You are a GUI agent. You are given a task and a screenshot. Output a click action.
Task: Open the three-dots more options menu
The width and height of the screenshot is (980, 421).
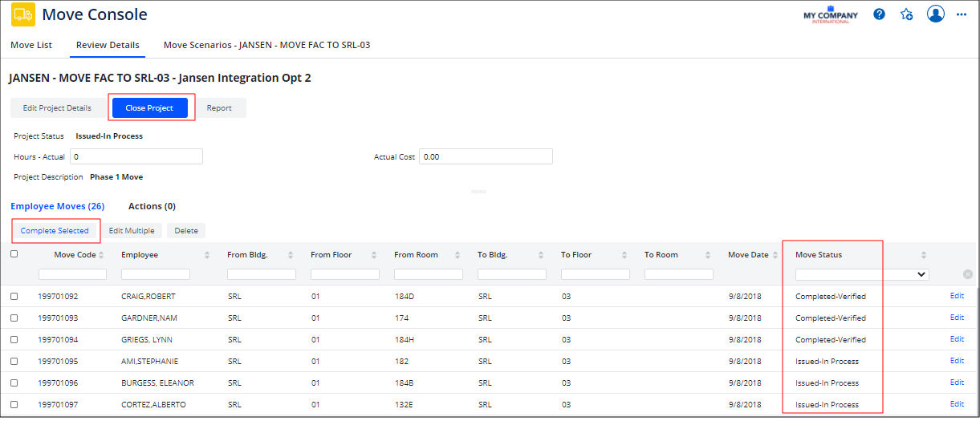click(x=962, y=14)
